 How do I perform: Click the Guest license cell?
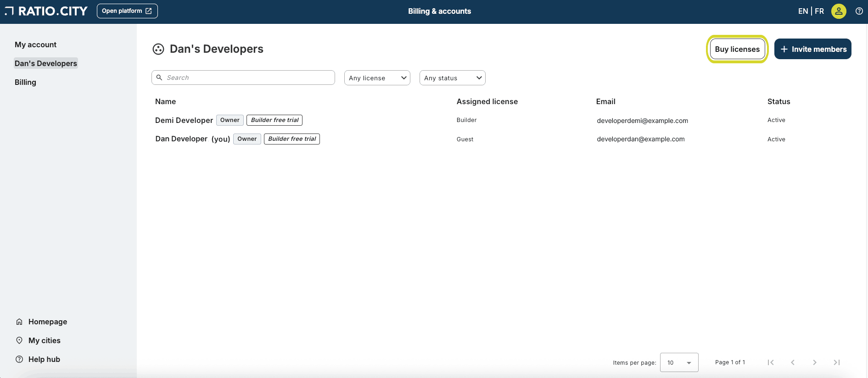coord(465,139)
